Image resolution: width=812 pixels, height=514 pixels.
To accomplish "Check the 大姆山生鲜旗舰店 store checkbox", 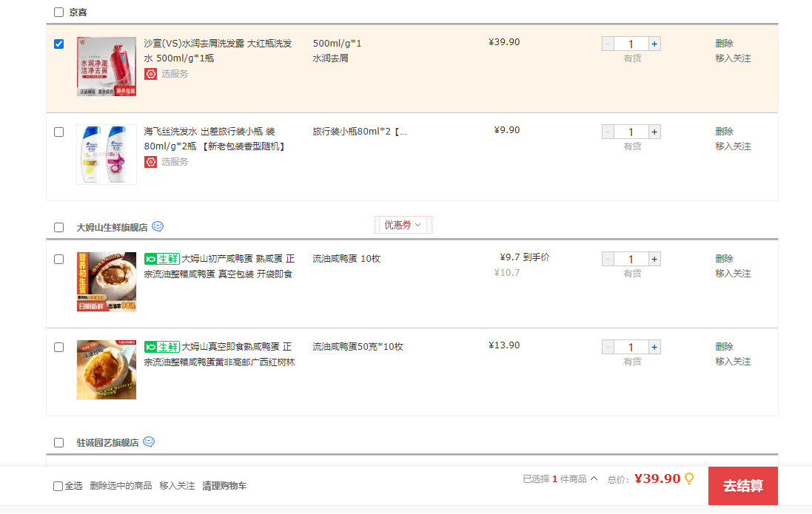I will (59, 228).
